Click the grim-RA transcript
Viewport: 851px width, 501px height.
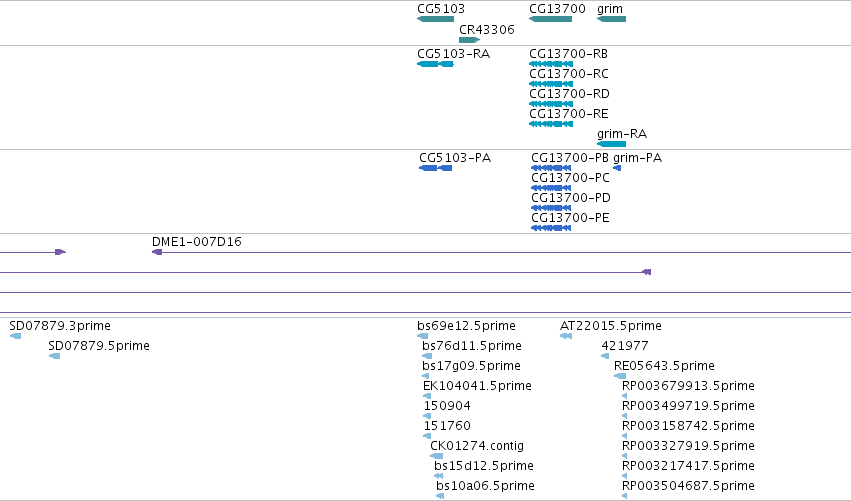(611, 144)
